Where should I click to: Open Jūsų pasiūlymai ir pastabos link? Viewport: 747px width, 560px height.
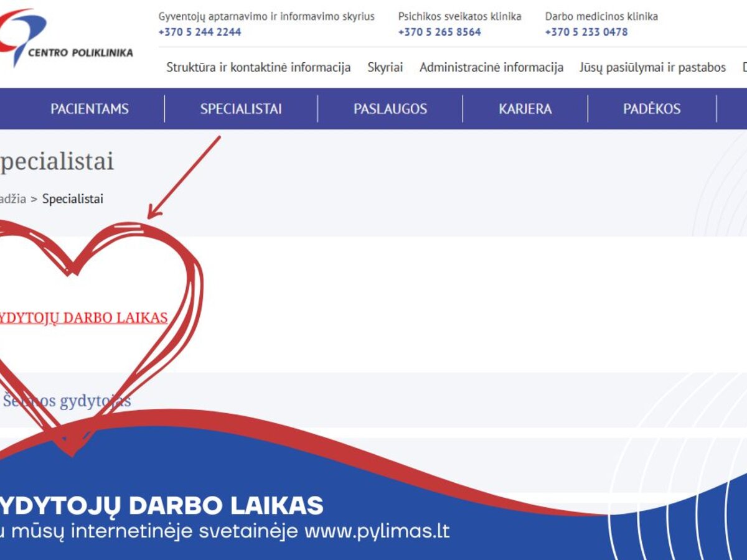652,67
